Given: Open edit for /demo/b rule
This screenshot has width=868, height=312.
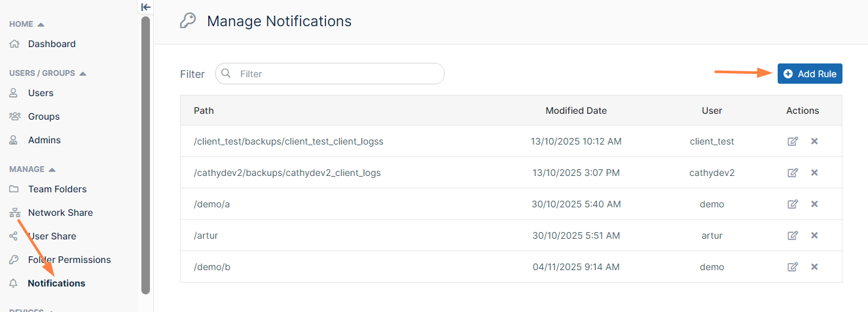Looking at the screenshot, I should [x=793, y=267].
